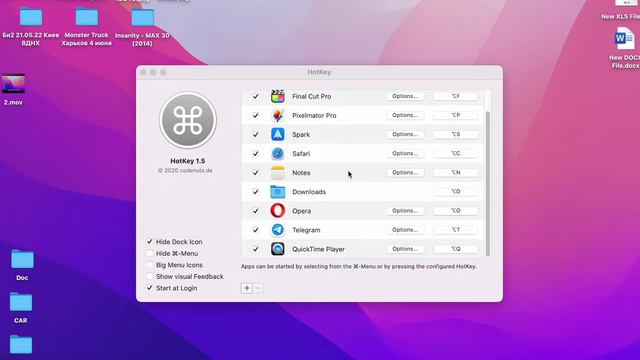Click the Downloads folder icon in list

coord(278,192)
